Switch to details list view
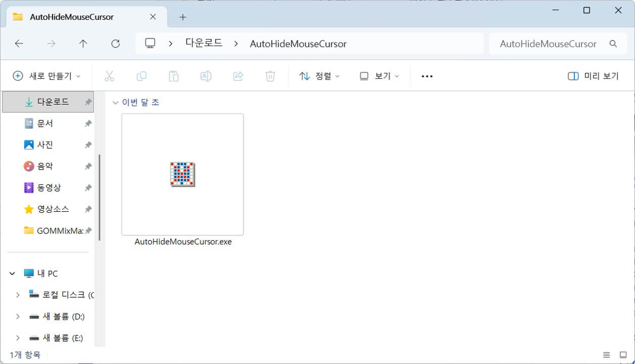The image size is (635, 364). [x=606, y=355]
